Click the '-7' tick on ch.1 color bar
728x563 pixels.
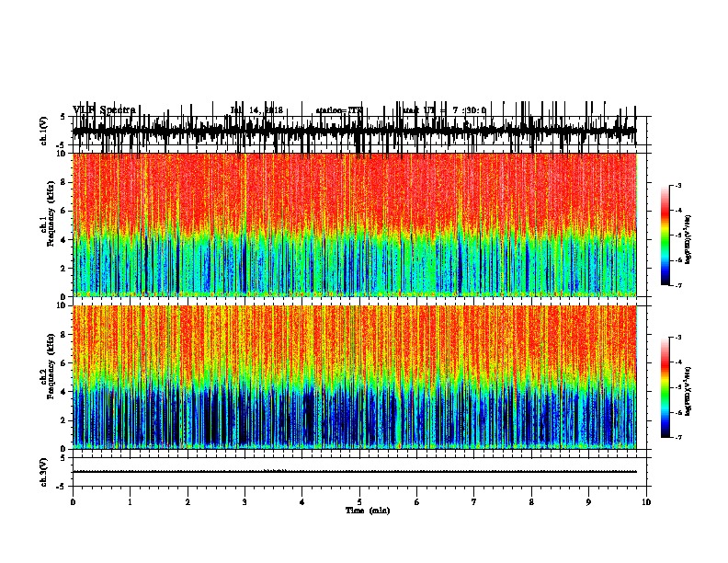677,285
